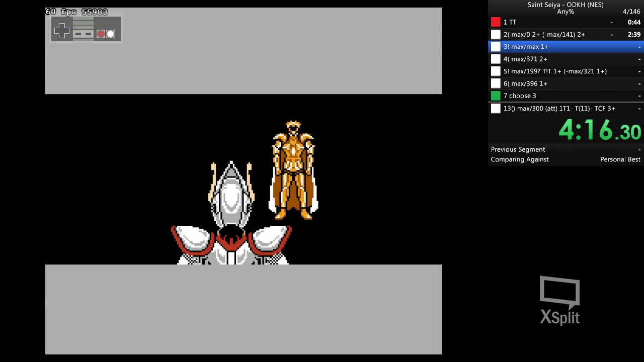Image resolution: width=644 pixels, height=362 pixels.
Task: Click the 2:39 split time
Action: 634,34
